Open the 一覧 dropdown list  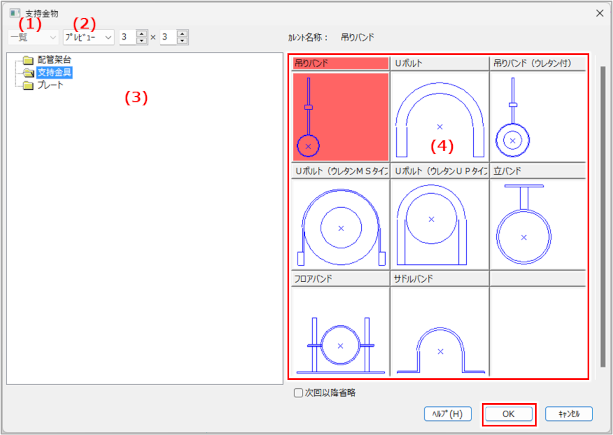click(33, 36)
